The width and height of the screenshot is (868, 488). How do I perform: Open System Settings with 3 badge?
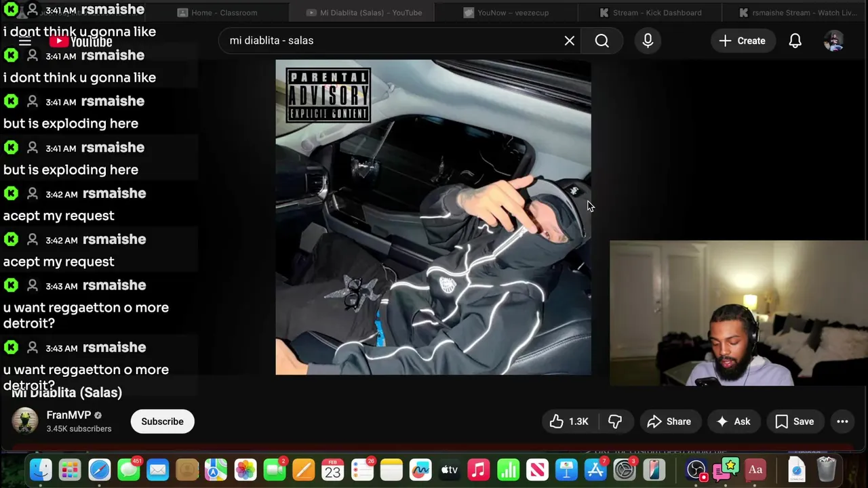(x=625, y=470)
